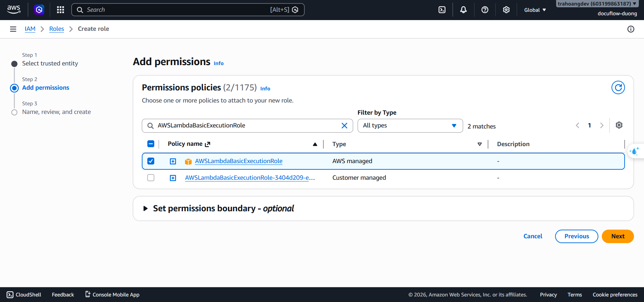The image size is (644, 302).
Task: Check the AWSLambdaBasicExecutionRole-3404d209 policy checkbox
Action: pyautogui.click(x=151, y=178)
